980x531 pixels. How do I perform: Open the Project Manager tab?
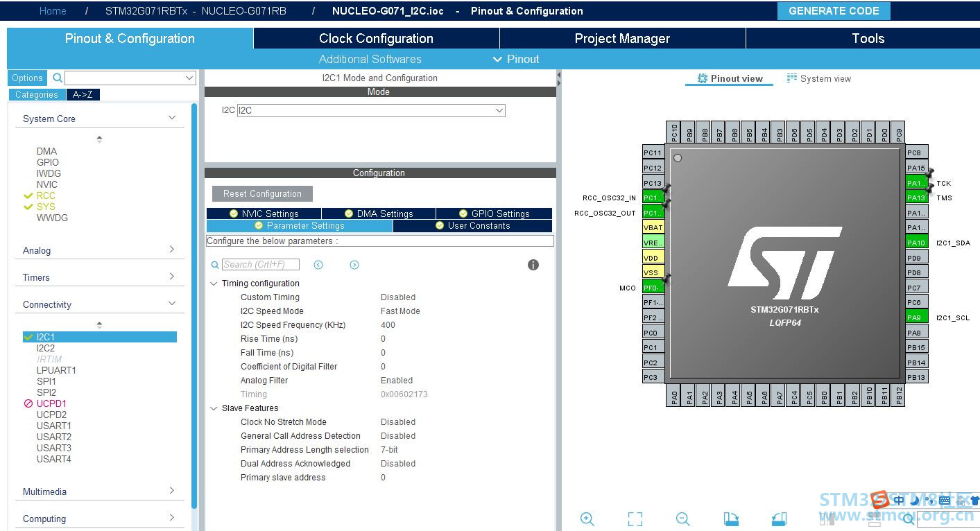pos(622,38)
